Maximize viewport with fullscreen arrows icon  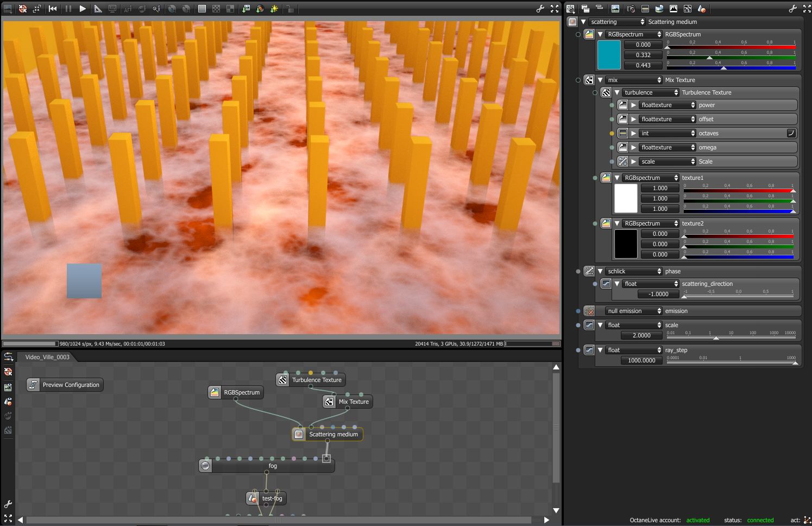tap(555, 9)
